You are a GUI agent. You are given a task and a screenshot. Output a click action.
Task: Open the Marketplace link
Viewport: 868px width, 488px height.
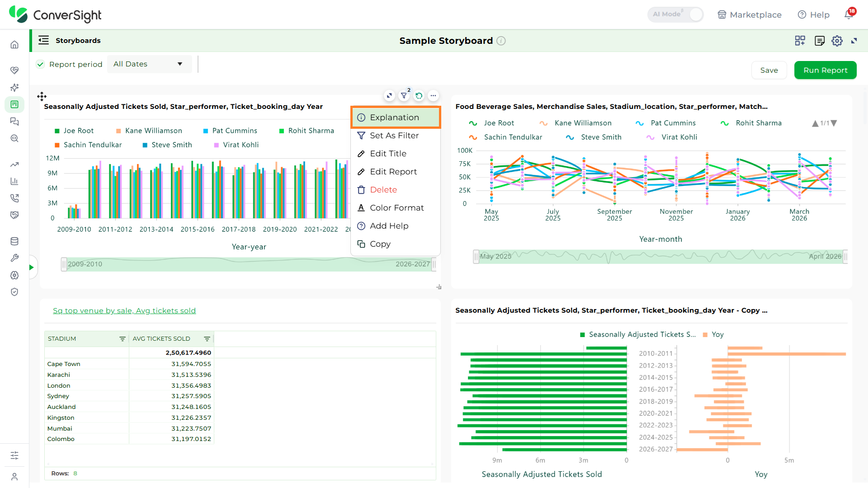(750, 14)
